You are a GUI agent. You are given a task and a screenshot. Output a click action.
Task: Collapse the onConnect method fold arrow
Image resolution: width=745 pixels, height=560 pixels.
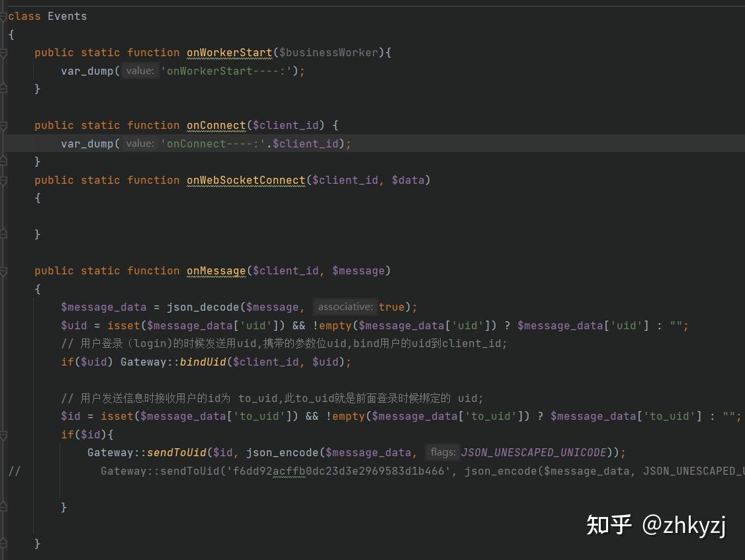pyautogui.click(x=5, y=125)
